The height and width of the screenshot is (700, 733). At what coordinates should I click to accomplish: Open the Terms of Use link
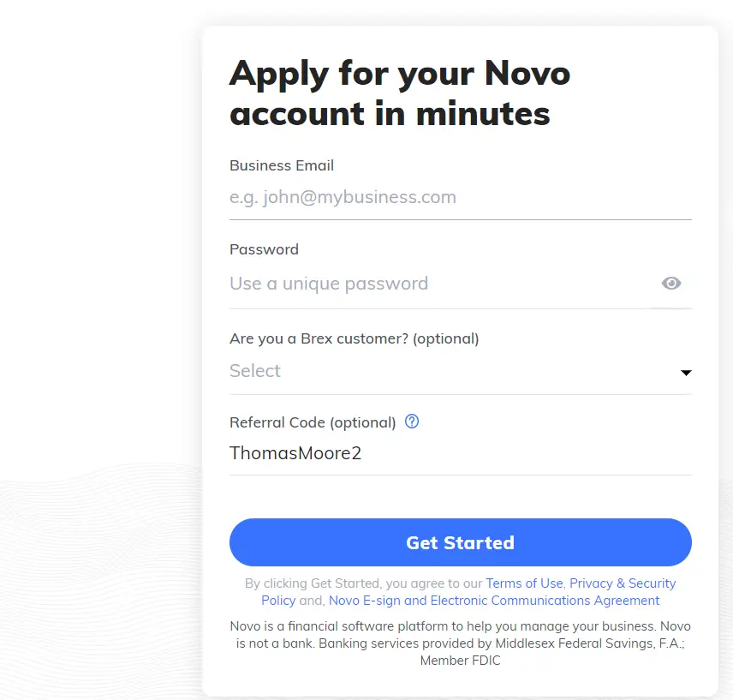click(524, 583)
